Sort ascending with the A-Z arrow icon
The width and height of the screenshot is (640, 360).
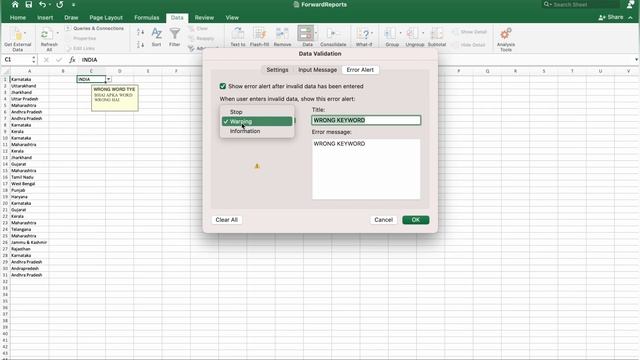(x=140, y=32)
